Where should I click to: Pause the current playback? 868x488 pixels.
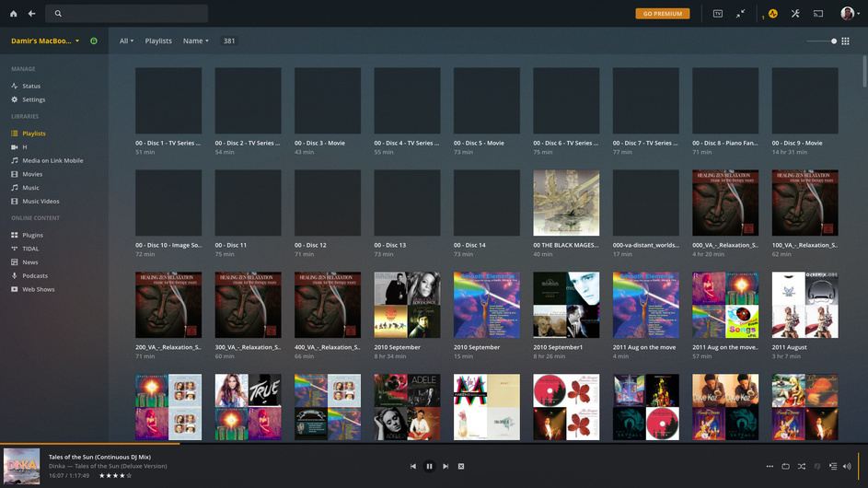tap(429, 467)
